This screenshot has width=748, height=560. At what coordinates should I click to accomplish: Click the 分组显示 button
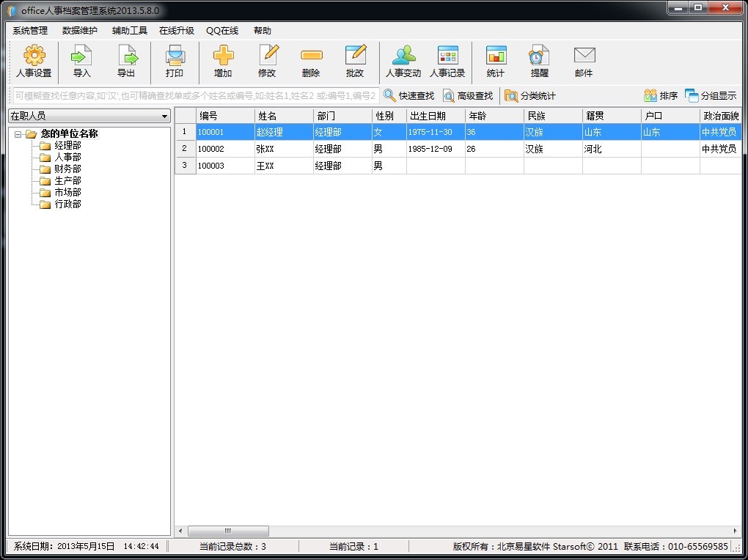tap(711, 96)
